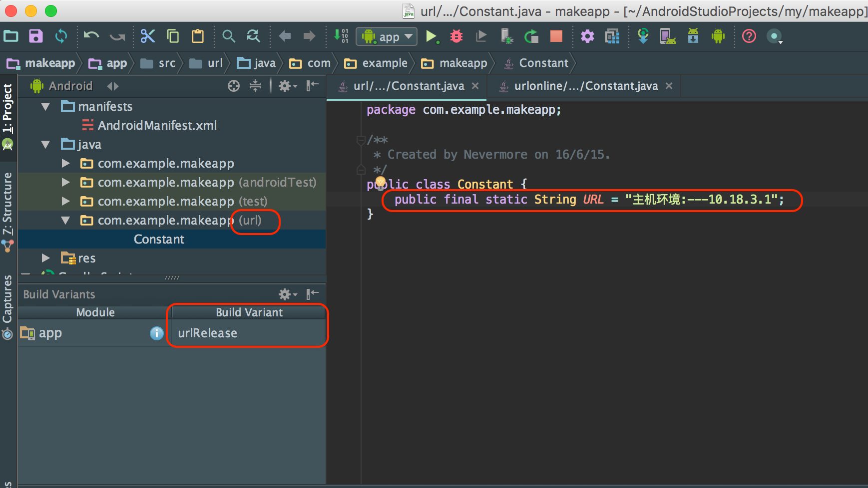The height and width of the screenshot is (488, 868).
Task: Navigate back with the left arrow icon
Action: coord(285,36)
